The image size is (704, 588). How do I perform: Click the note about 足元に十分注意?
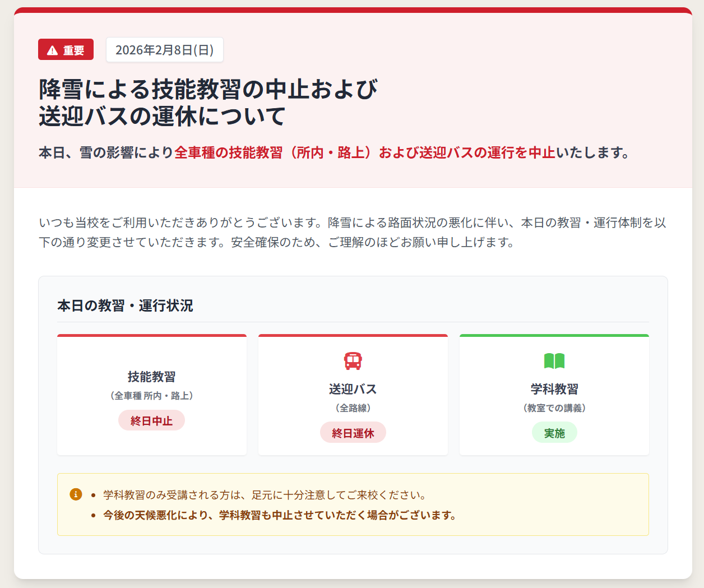[266, 495]
